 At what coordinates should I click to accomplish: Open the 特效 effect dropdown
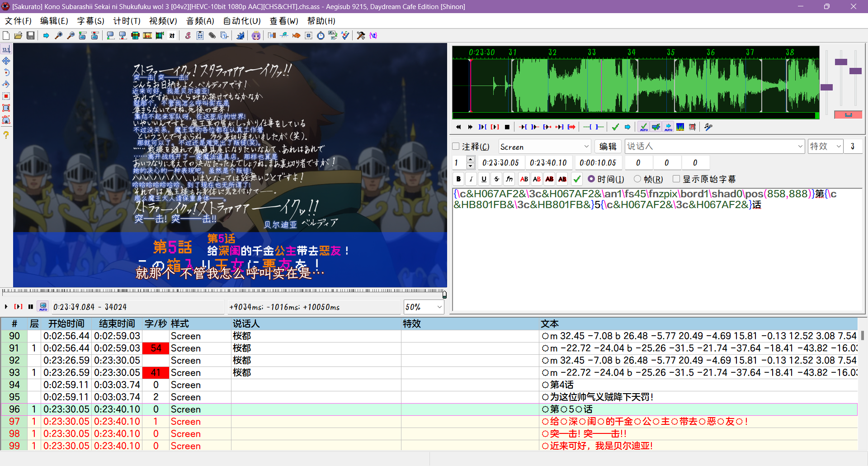(x=826, y=147)
